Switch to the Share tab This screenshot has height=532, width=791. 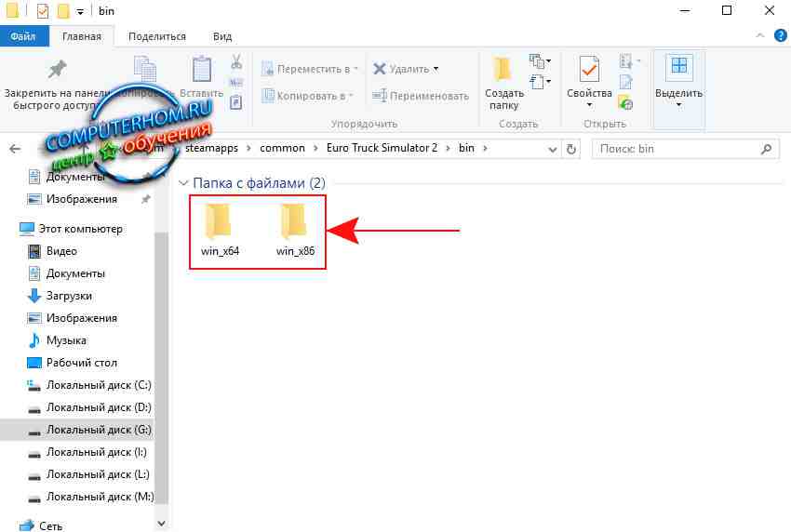click(157, 36)
